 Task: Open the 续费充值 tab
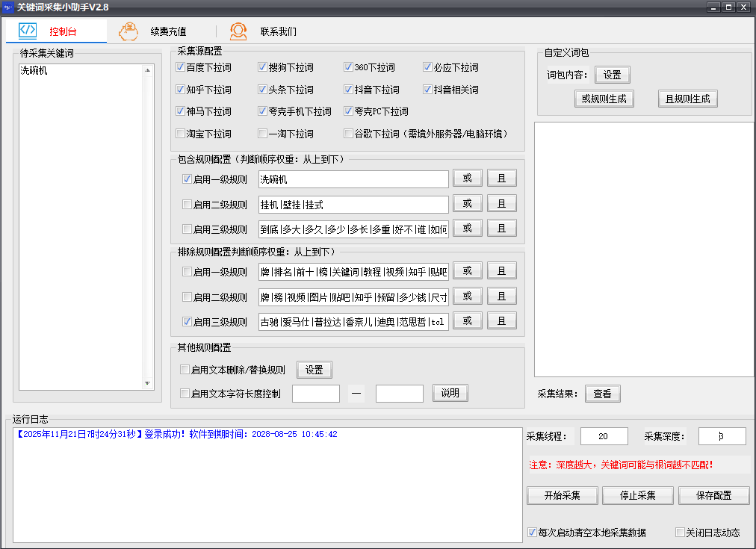[x=168, y=31]
